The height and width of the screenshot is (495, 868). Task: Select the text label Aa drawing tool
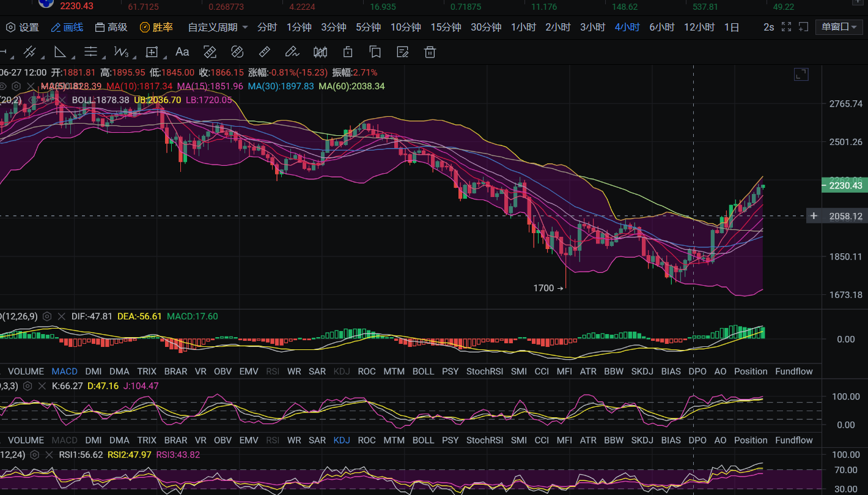[182, 52]
